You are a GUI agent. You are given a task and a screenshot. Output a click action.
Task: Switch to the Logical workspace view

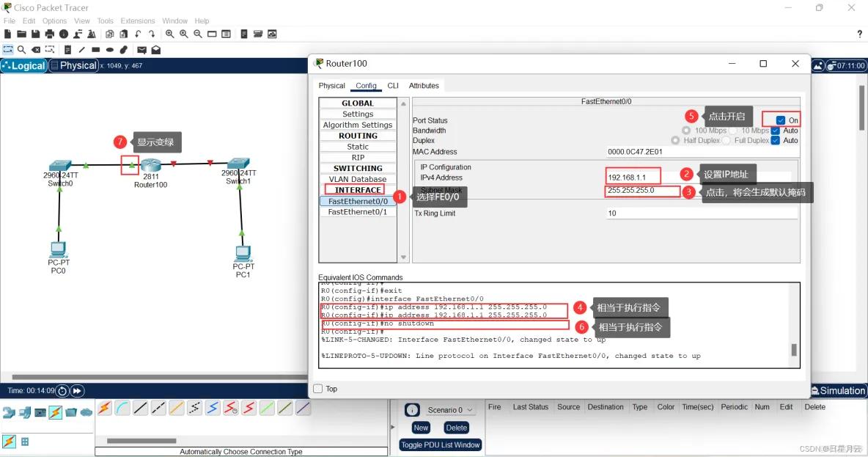tap(23, 65)
